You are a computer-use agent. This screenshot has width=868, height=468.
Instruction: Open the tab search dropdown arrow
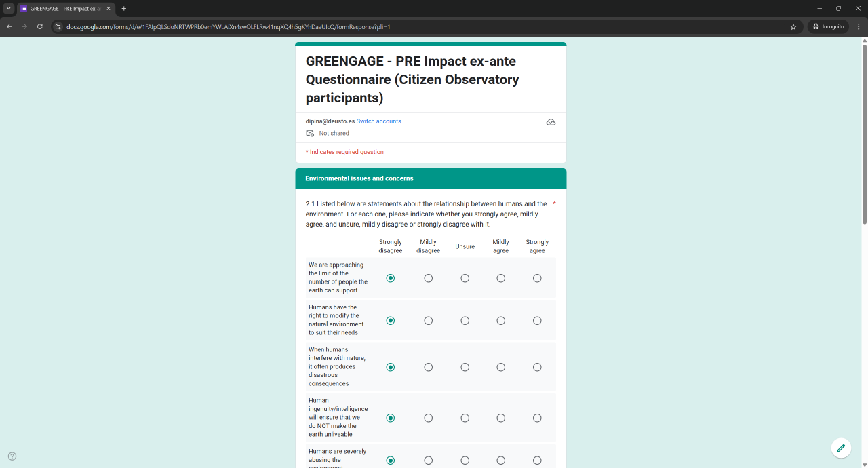click(x=8, y=9)
